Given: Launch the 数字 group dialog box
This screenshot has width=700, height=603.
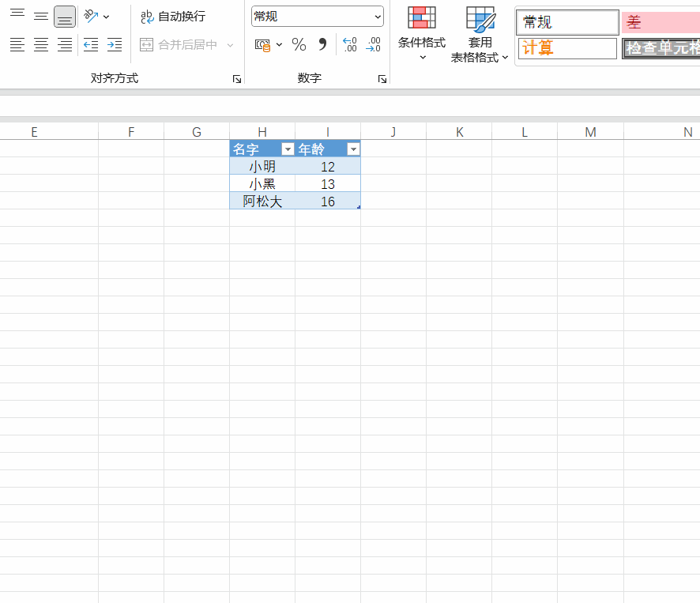Looking at the screenshot, I should pyautogui.click(x=382, y=79).
